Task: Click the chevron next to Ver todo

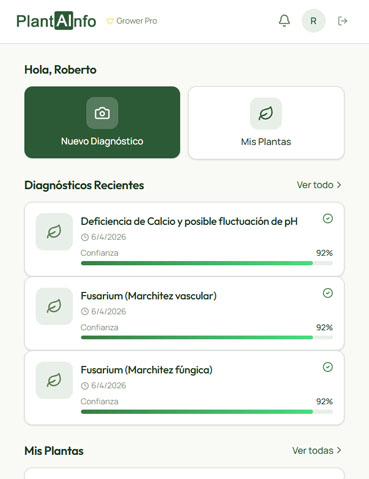Action: tap(339, 185)
